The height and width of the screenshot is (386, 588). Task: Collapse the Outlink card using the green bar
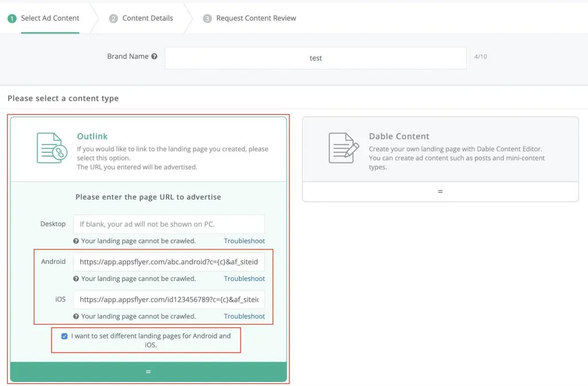point(149,372)
